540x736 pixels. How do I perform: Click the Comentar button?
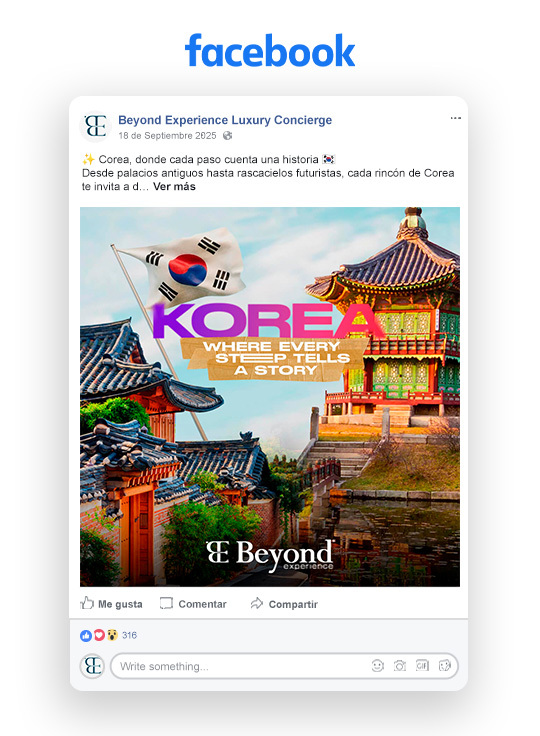tap(193, 604)
